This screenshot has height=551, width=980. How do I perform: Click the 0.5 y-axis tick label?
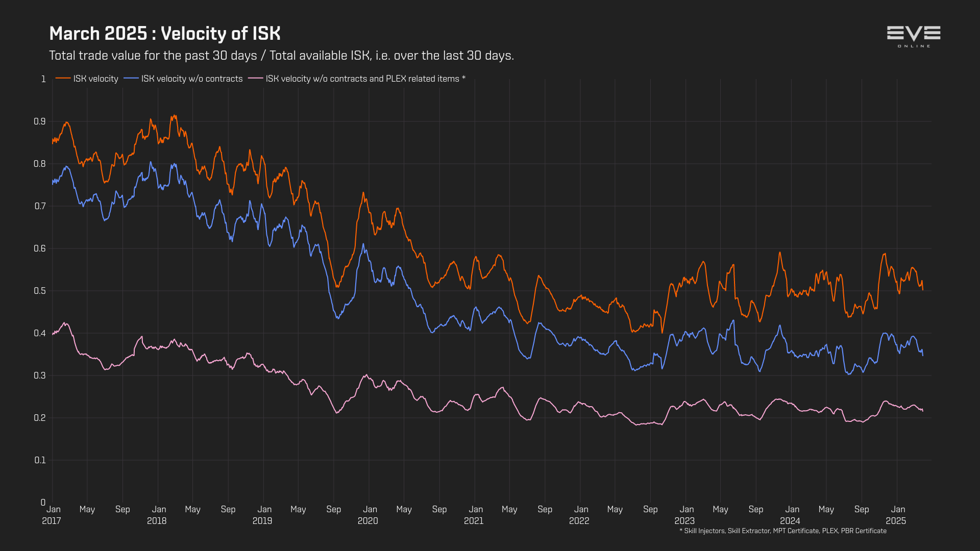tap(40, 291)
